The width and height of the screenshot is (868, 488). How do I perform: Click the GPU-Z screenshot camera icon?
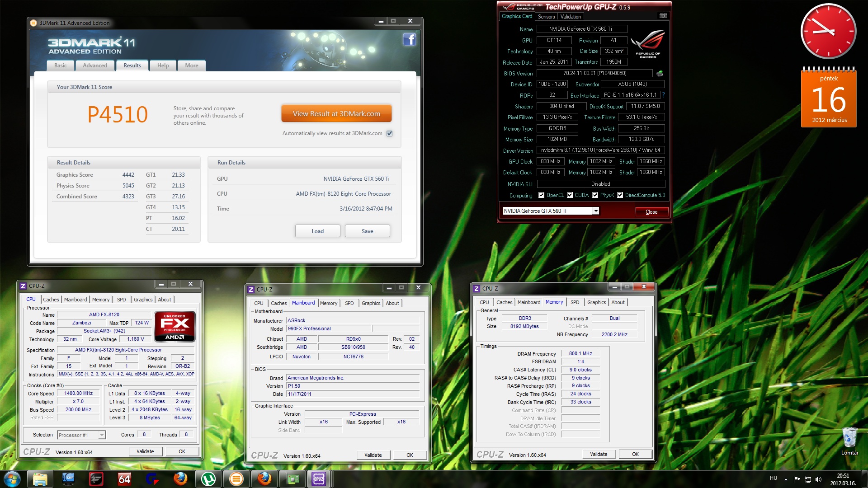pyautogui.click(x=663, y=16)
